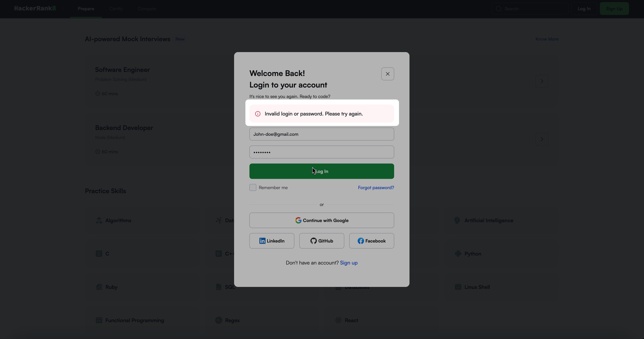Screen dimensions: 644x339
Task: Open the Backend Developer interview chevron
Action: (542, 139)
